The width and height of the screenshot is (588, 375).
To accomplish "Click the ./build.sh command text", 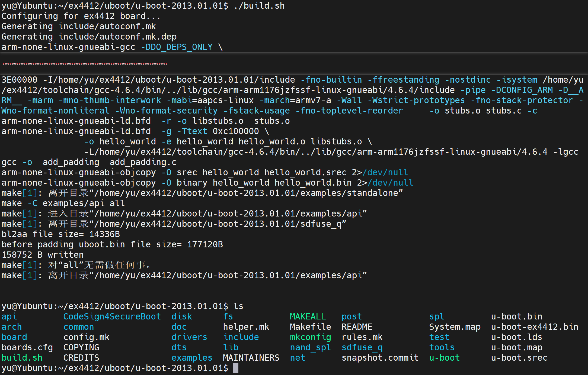I will [259, 6].
